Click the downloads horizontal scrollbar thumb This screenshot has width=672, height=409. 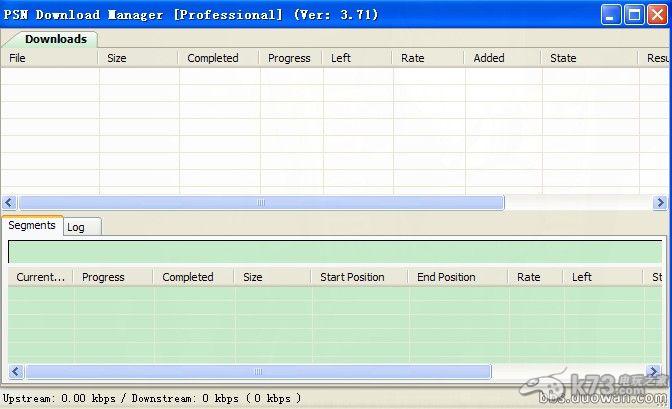tap(261, 202)
